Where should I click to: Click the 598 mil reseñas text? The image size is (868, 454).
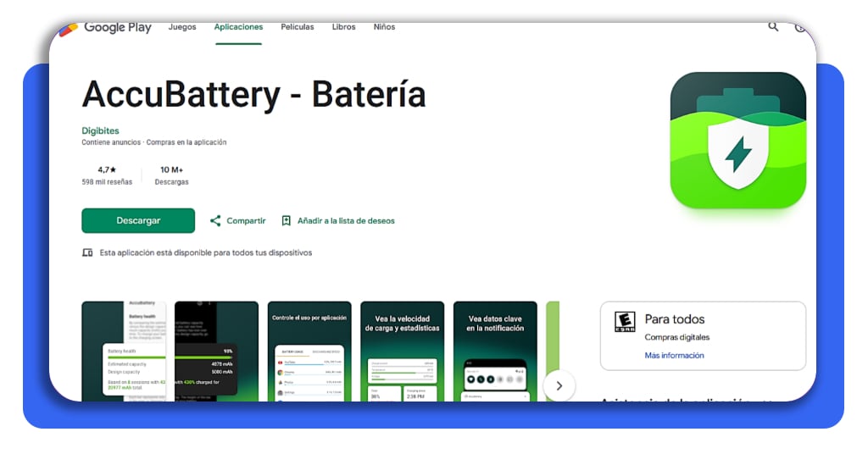[x=107, y=182]
